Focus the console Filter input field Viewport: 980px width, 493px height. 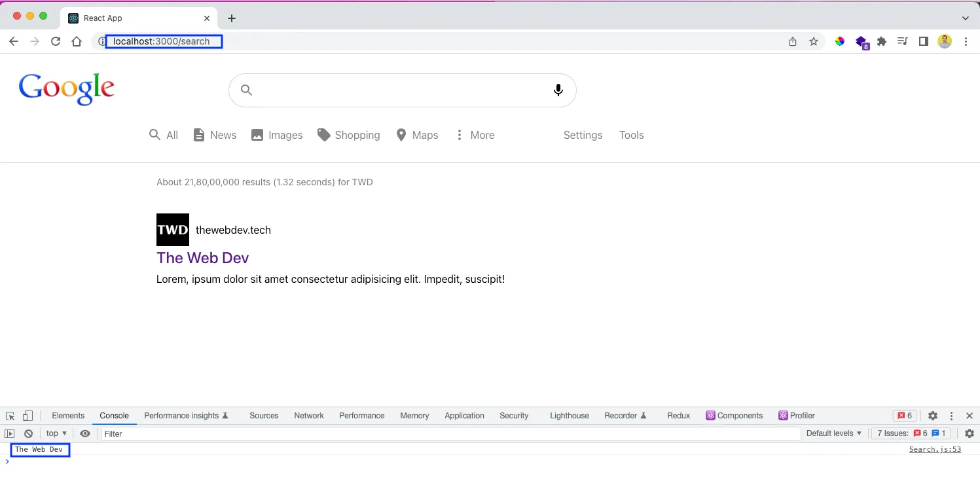pyautogui.click(x=451, y=433)
